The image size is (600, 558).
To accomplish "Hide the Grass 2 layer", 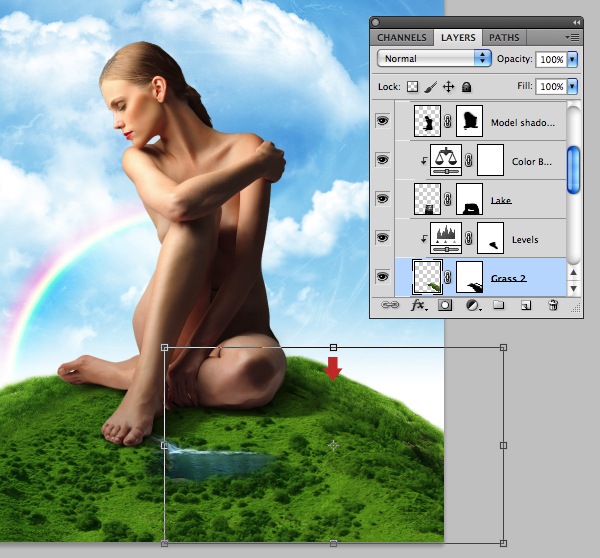I will coord(382,277).
